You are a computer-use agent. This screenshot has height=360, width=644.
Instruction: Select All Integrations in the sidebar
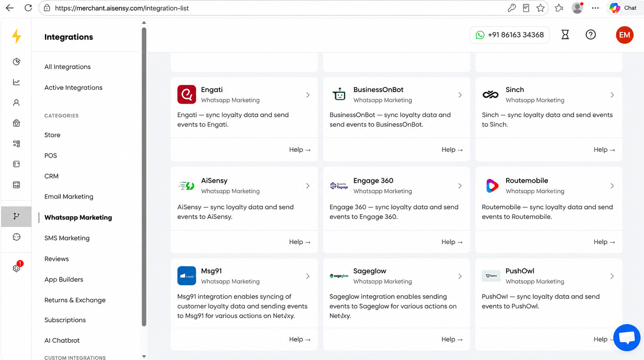tap(68, 67)
